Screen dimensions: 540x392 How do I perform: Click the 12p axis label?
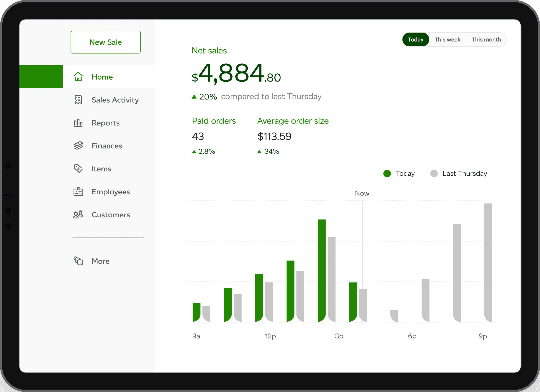coord(270,336)
